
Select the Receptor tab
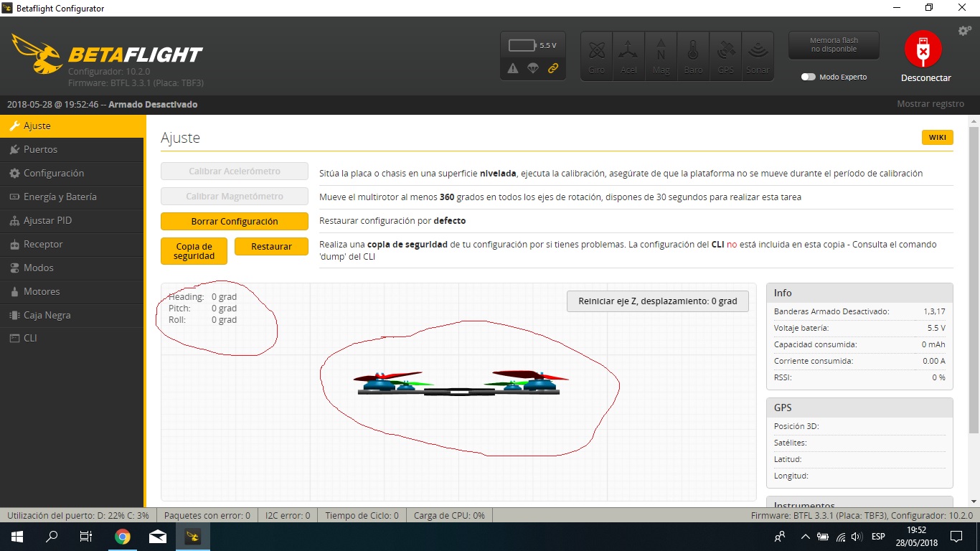[72, 244]
